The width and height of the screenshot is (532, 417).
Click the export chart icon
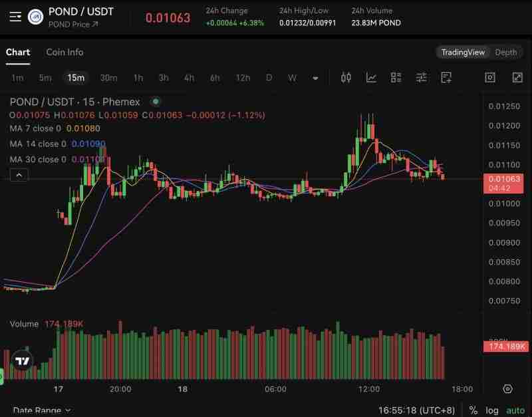(446, 78)
